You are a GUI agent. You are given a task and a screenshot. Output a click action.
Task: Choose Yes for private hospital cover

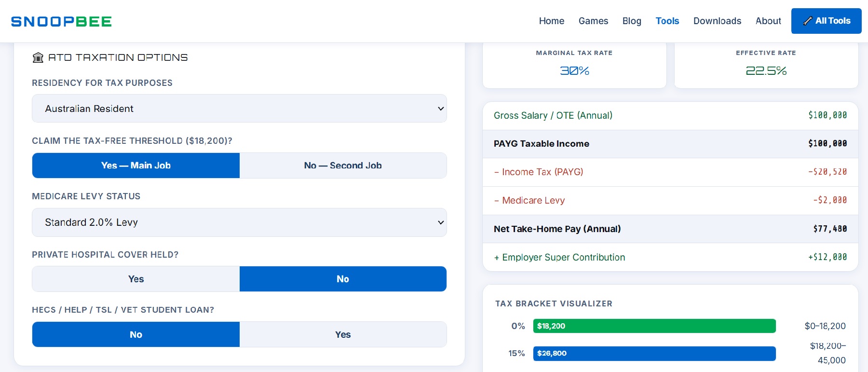pyautogui.click(x=136, y=279)
